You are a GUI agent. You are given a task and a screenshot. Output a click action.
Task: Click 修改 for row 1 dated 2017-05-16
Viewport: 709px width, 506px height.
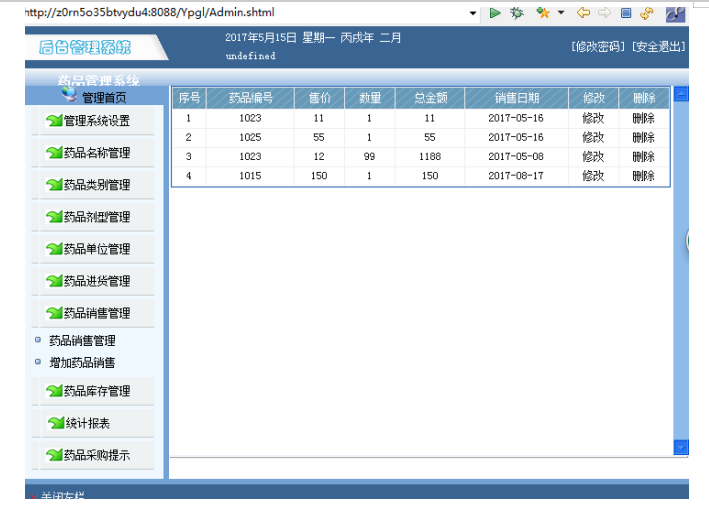tap(593, 118)
